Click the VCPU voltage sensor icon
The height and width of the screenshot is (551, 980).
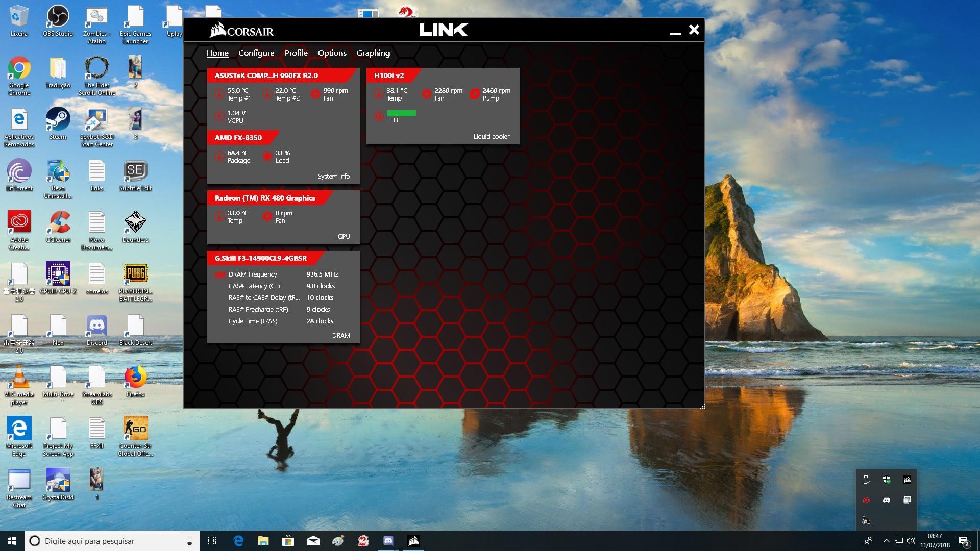pos(219,117)
